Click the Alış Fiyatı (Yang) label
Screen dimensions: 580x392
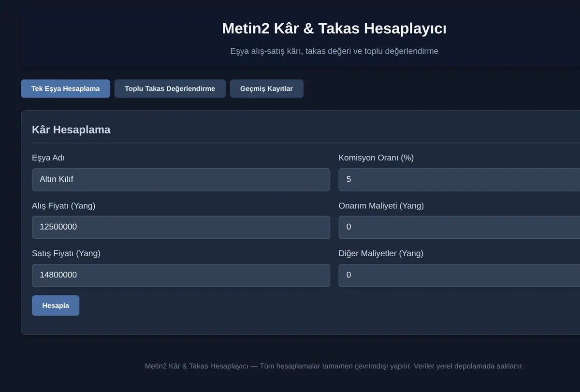(x=63, y=206)
